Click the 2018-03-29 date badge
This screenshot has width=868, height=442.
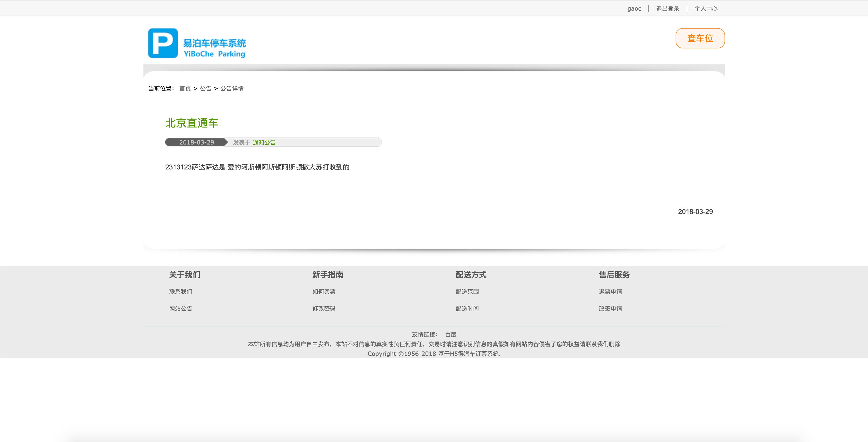point(197,142)
